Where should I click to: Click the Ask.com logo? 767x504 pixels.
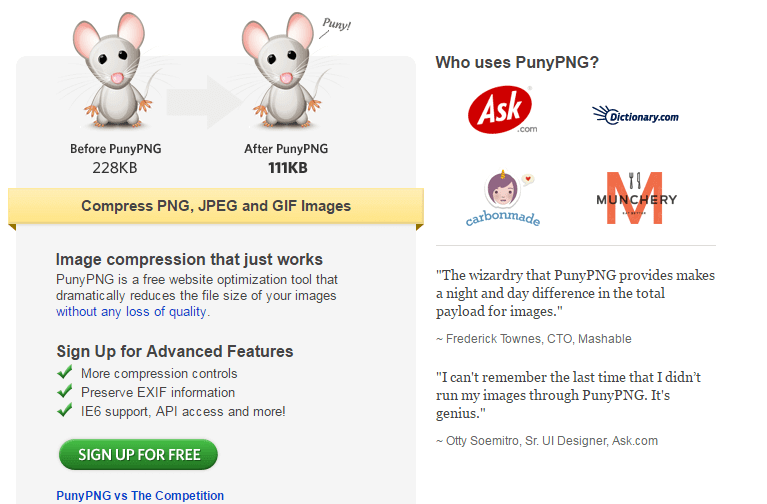tap(502, 111)
